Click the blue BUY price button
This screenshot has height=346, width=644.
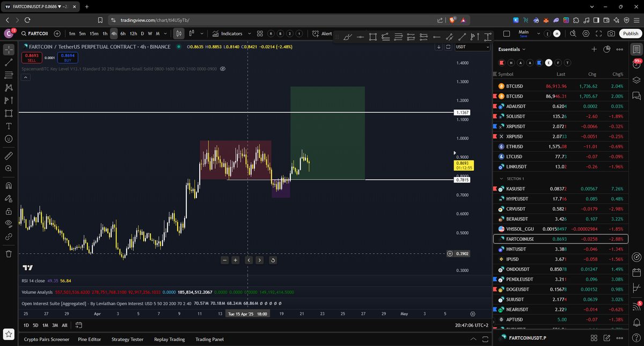68,57
